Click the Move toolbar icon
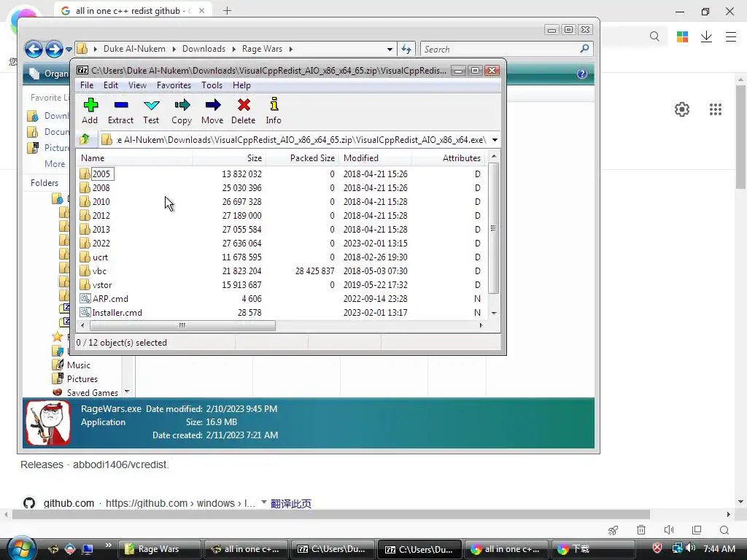The width and height of the screenshot is (747, 560). click(x=212, y=105)
